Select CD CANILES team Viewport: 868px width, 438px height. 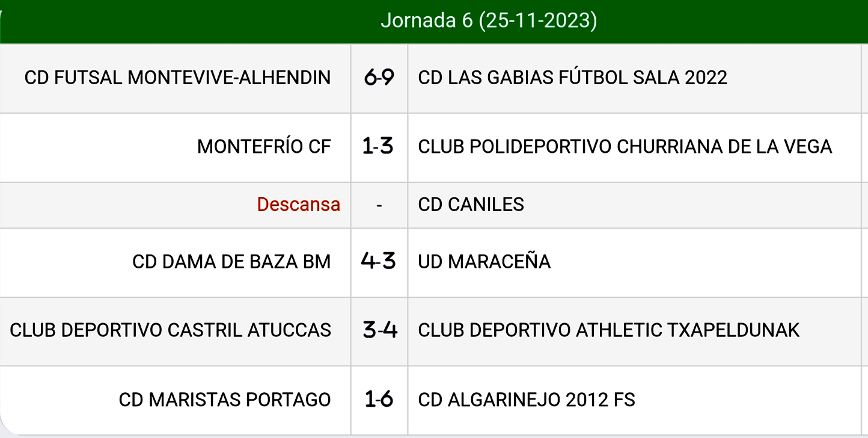pyautogui.click(x=471, y=205)
